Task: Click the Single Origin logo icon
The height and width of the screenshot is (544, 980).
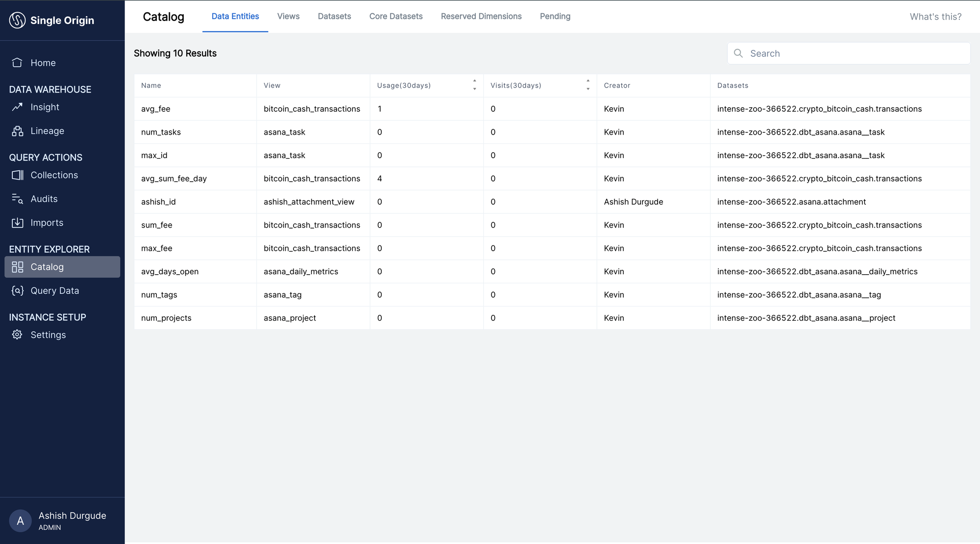Action: tap(18, 20)
